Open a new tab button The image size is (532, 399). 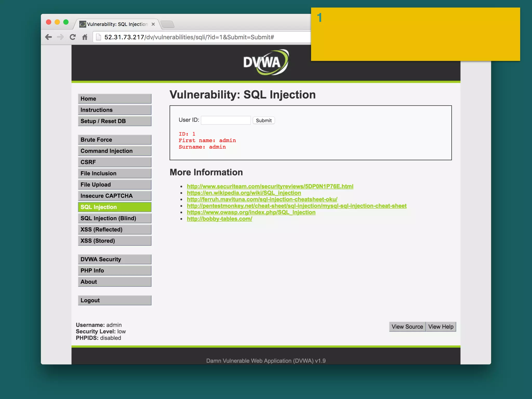[168, 24]
